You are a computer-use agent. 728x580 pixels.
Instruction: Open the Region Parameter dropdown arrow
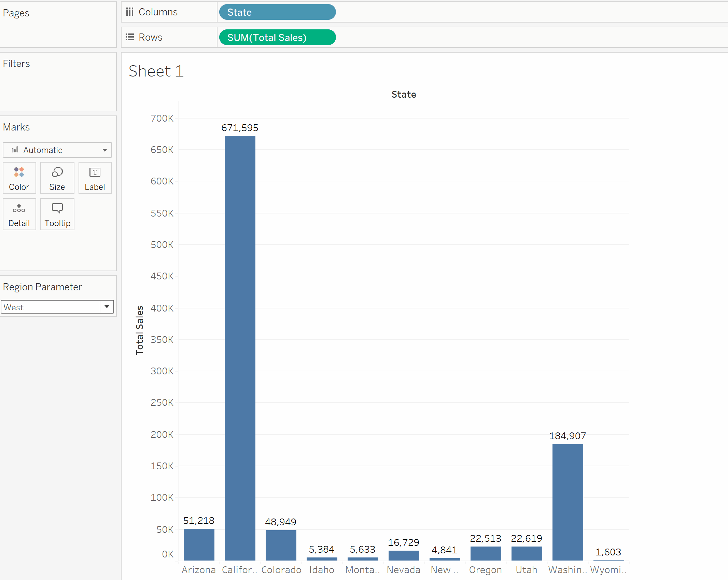tap(107, 307)
